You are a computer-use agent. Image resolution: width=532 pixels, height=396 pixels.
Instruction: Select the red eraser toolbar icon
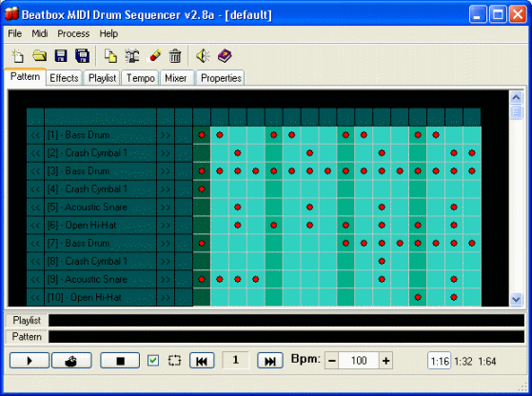(x=154, y=55)
